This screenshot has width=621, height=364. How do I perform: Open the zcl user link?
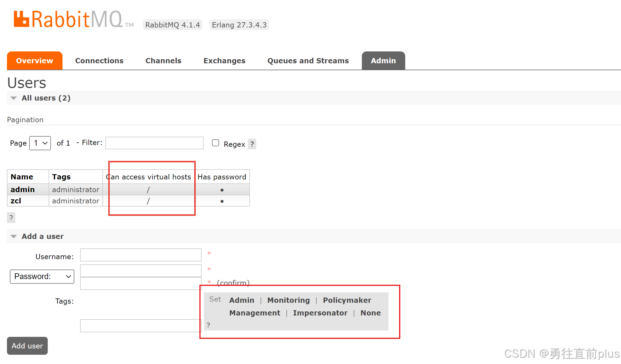(16, 201)
